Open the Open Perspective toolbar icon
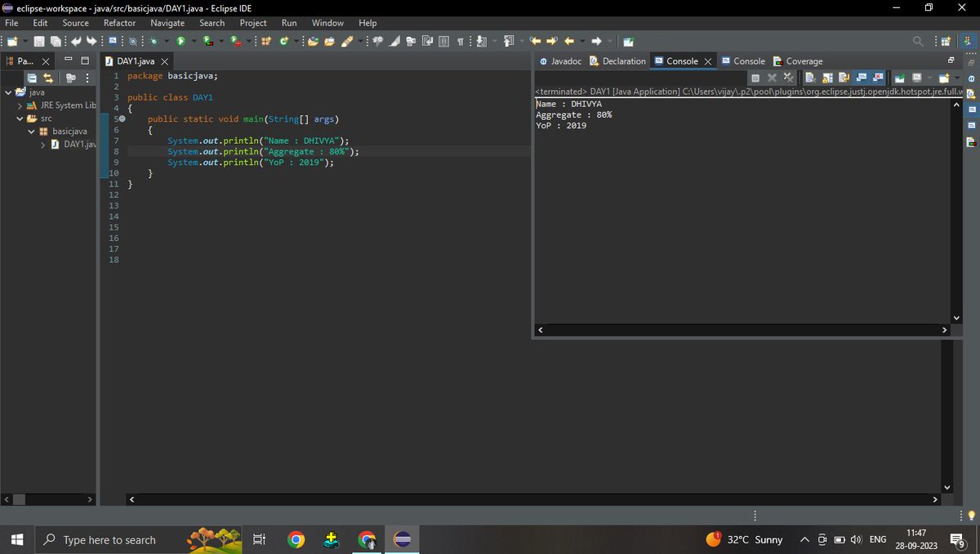The height and width of the screenshot is (554, 980). [945, 41]
